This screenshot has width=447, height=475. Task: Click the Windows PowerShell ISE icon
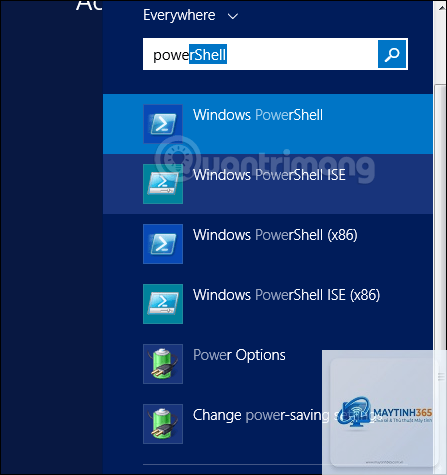coord(163,184)
